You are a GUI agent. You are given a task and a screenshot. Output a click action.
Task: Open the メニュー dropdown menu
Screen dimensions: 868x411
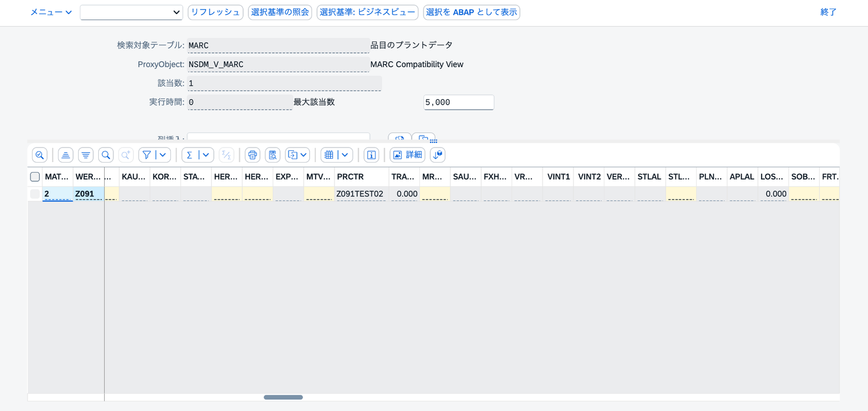pos(51,12)
